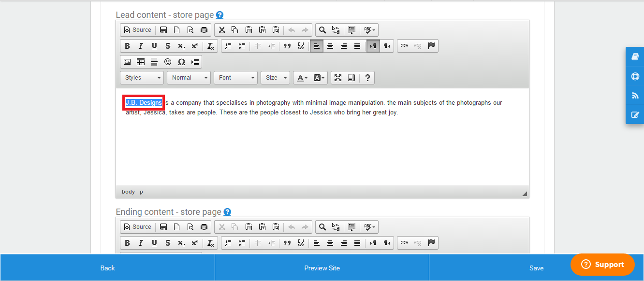Viewport: 644px width, 281px height.
Task: Toggle Italic in Lead content editor
Action: click(141, 46)
